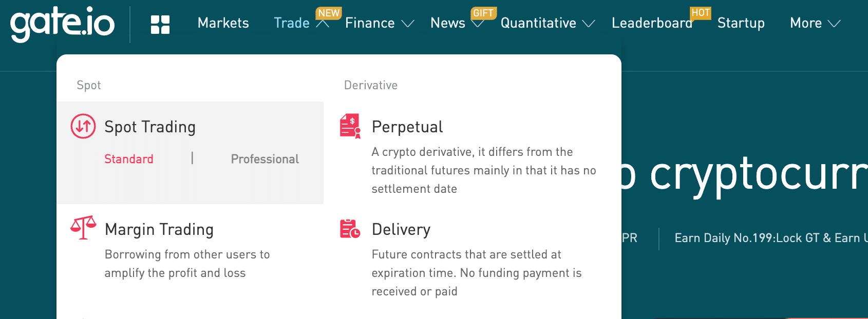The image size is (868, 319).
Task: Open the Leaderboard page
Action: [652, 23]
